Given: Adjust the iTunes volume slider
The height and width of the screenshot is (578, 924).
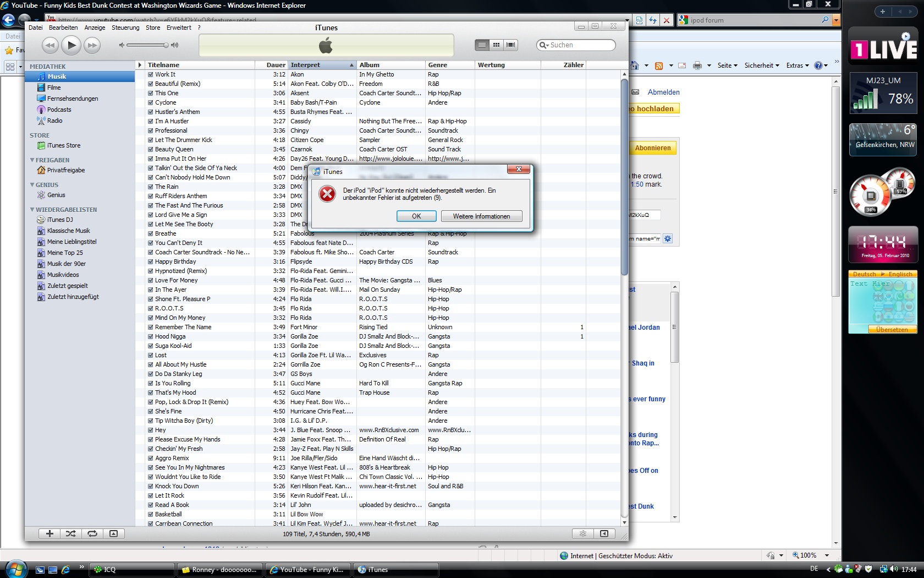Looking at the screenshot, I should tap(146, 45).
